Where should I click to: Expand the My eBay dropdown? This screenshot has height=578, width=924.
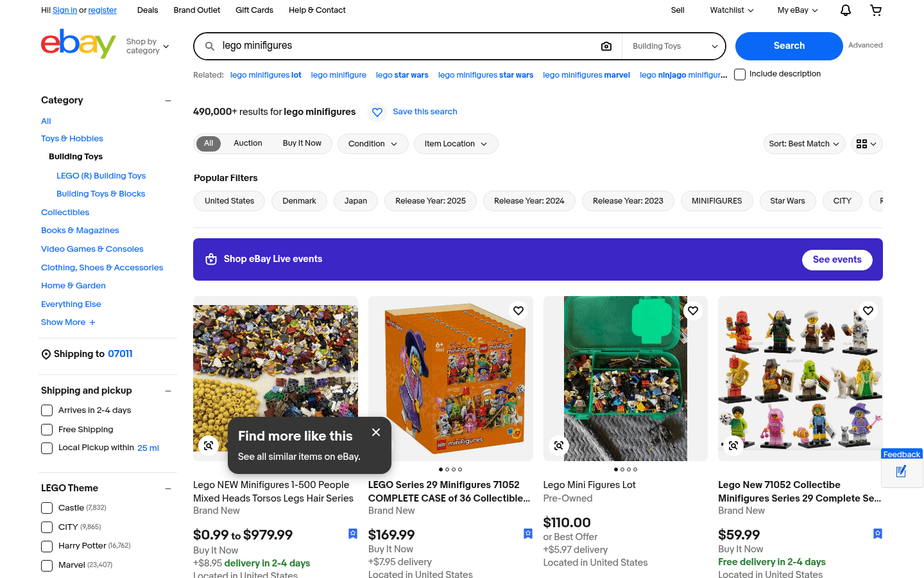click(798, 10)
